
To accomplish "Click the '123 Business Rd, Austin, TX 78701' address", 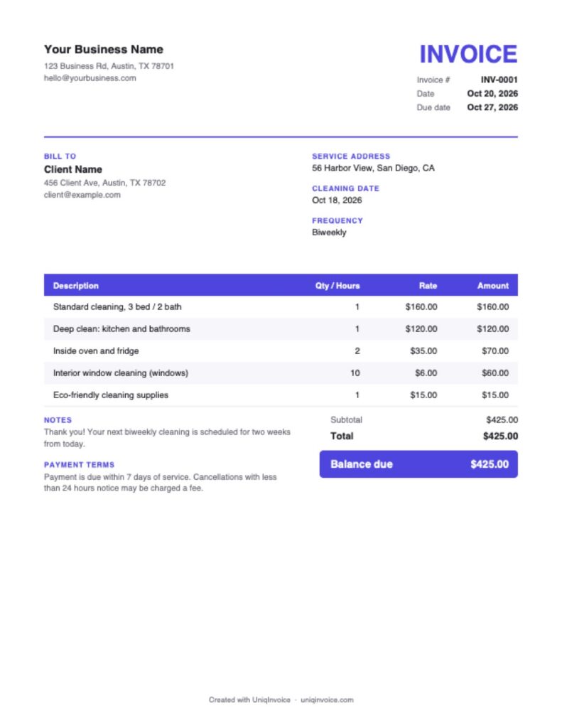I will click(109, 66).
